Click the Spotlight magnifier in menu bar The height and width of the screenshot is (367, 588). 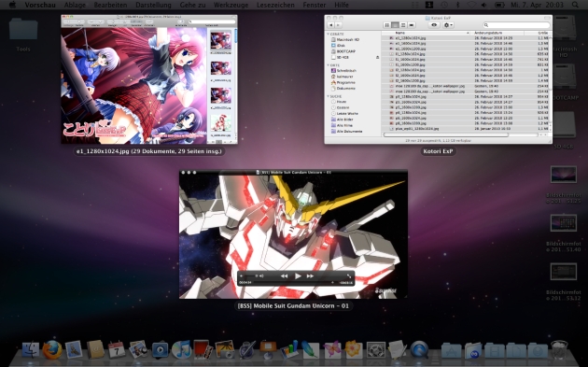coord(575,5)
